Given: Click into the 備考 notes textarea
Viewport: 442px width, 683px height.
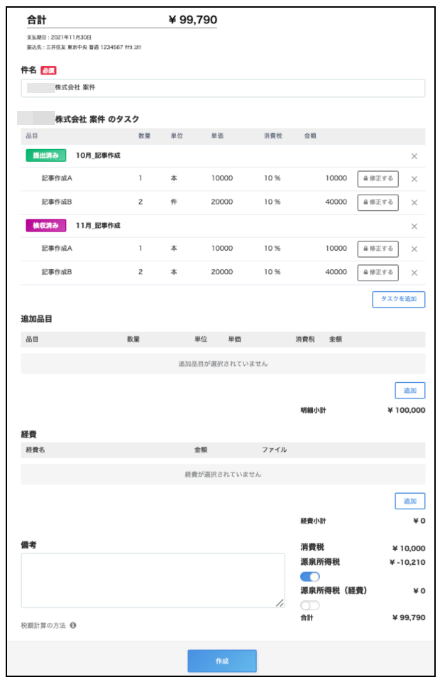Looking at the screenshot, I should (x=153, y=581).
